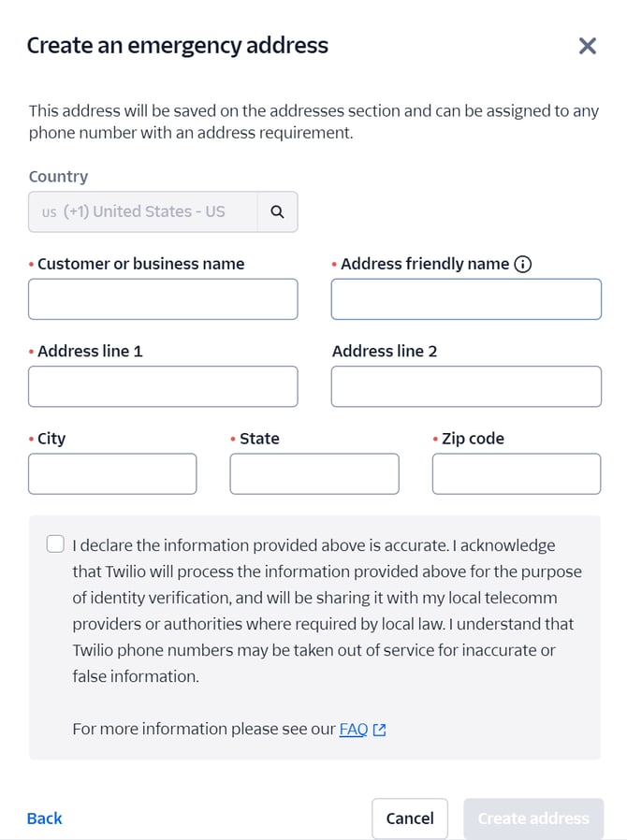Click the declaration paragraph text
The width and height of the screenshot is (627, 840).
tap(327, 611)
